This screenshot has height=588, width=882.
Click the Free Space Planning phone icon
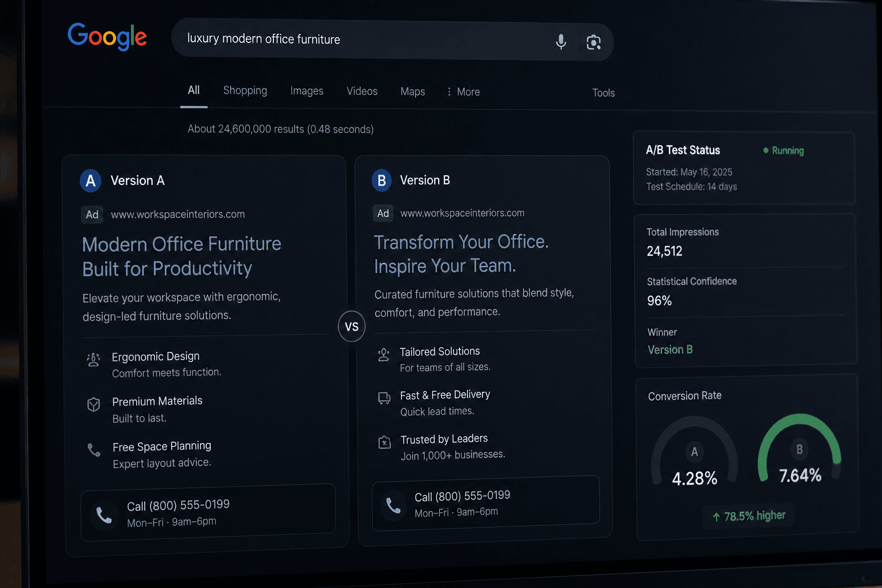[94, 450]
